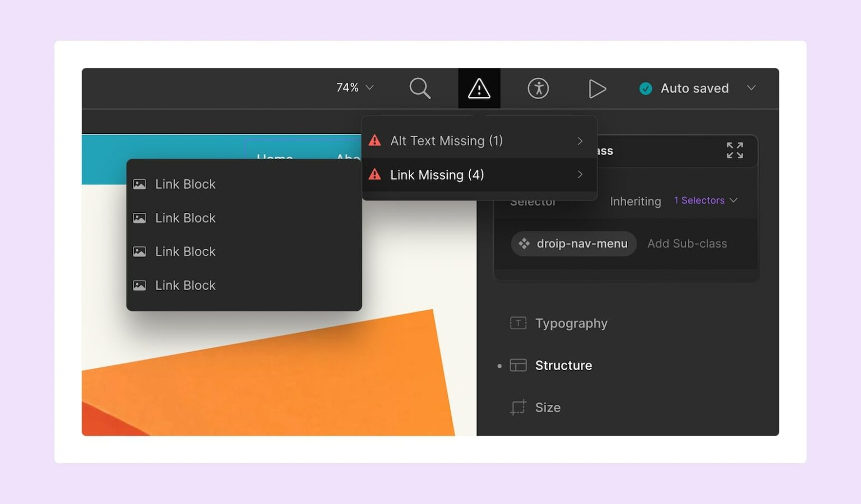
Task: Click the green Auto saved checkmark icon
Action: 645,88
